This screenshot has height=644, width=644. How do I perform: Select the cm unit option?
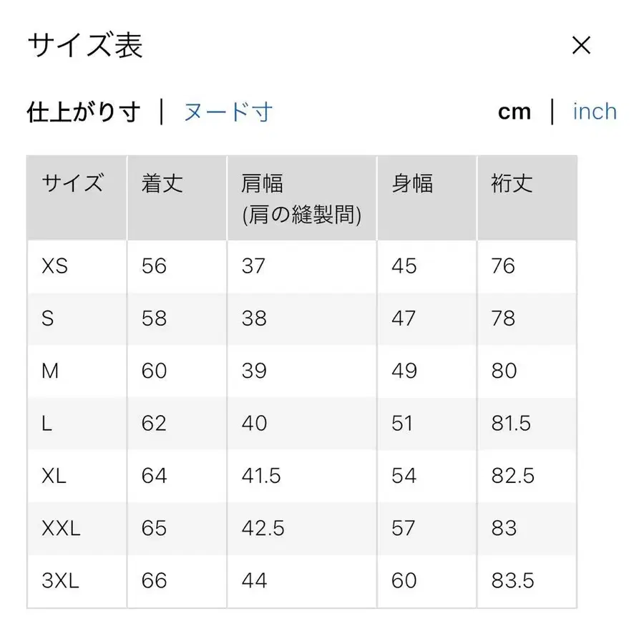pos(514,112)
